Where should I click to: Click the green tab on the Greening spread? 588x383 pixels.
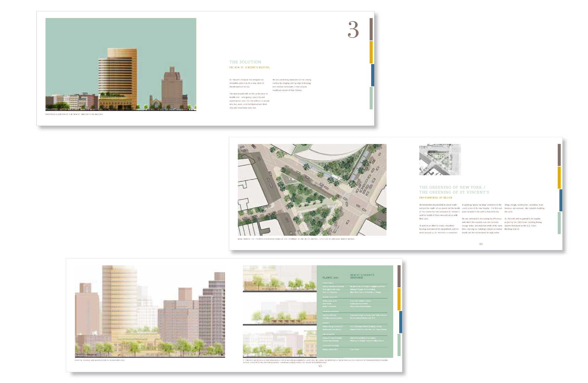pyautogui.click(x=559, y=223)
